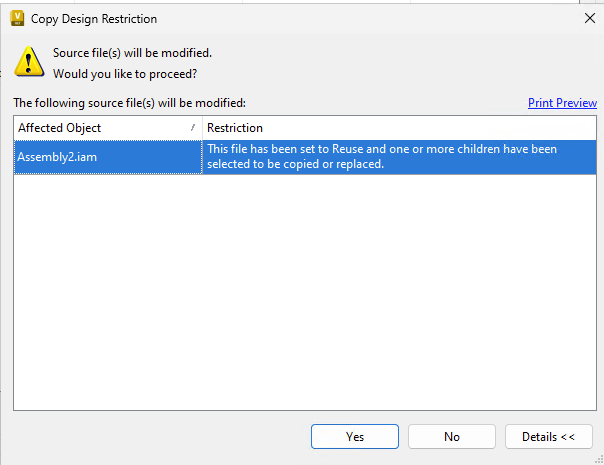
Task: Collapse the dialog using Details << button
Action: click(x=549, y=437)
